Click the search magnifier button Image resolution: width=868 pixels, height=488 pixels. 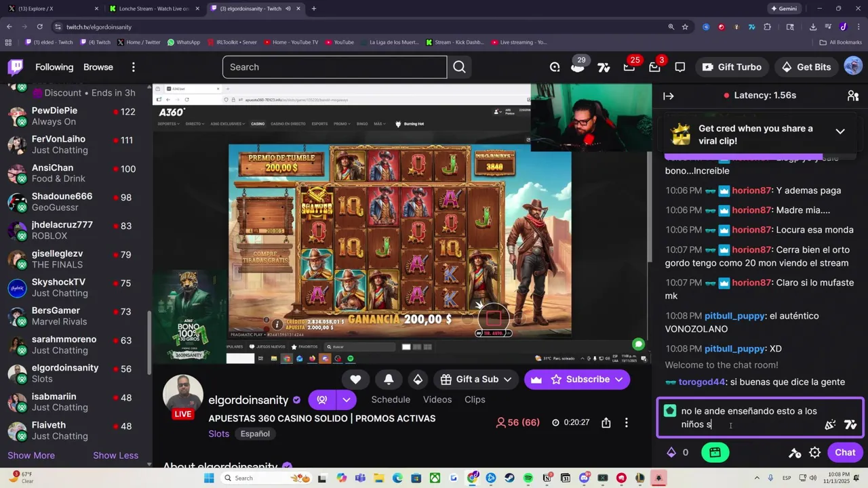(459, 67)
